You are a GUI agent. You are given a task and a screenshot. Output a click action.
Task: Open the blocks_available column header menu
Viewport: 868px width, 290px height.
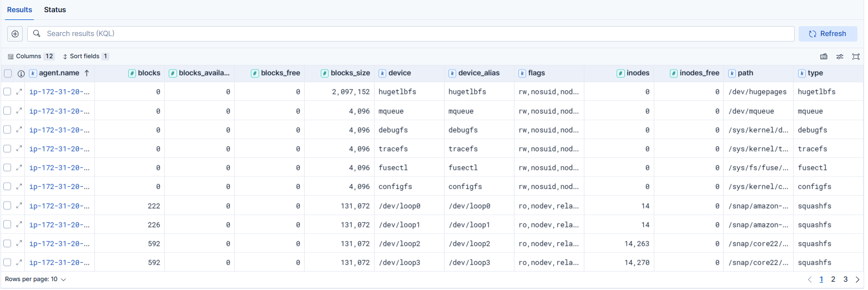199,73
